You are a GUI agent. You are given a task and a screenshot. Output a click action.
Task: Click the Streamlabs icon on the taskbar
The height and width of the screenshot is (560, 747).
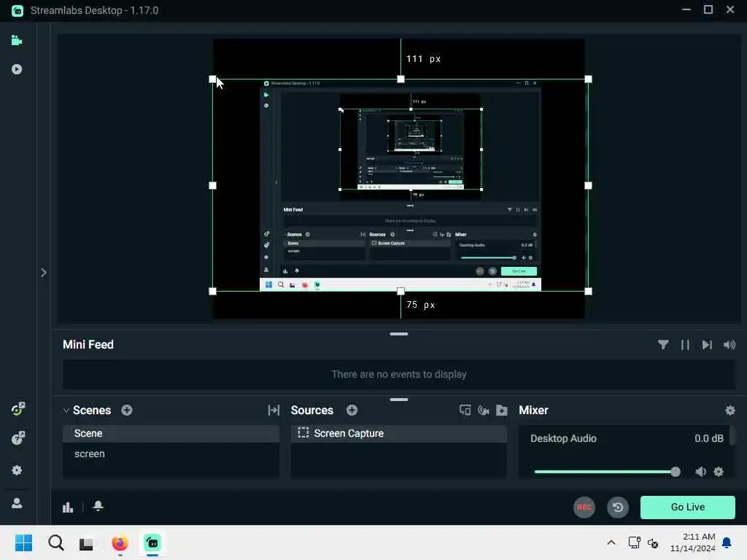(x=152, y=542)
